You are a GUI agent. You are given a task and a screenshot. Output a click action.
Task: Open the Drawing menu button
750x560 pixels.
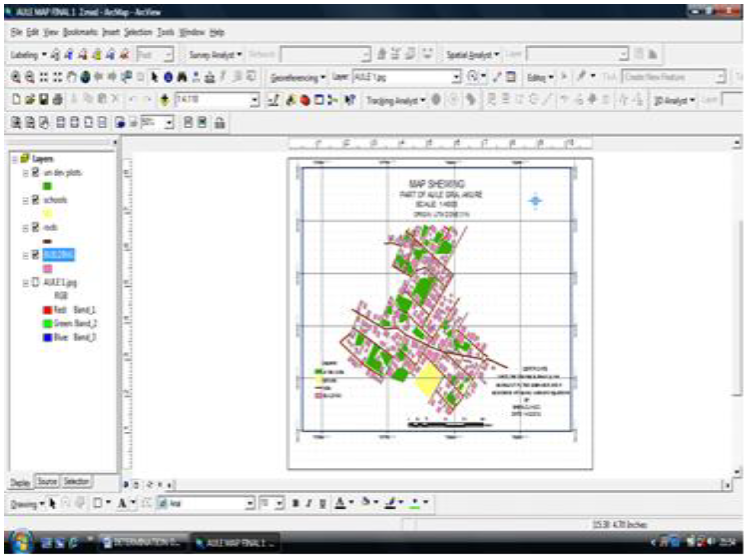(27, 504)
